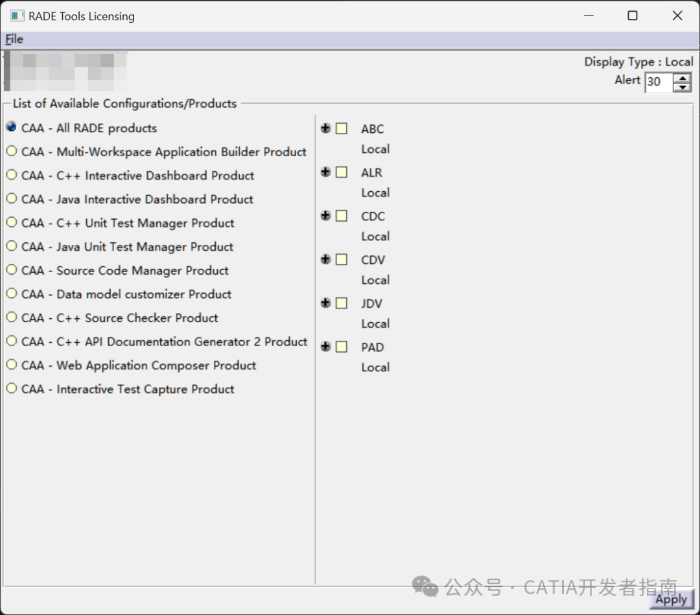The height and width of the screenshot is (615, 700).
Task: Expand the ALR license entry
Action: pos(325,172)
